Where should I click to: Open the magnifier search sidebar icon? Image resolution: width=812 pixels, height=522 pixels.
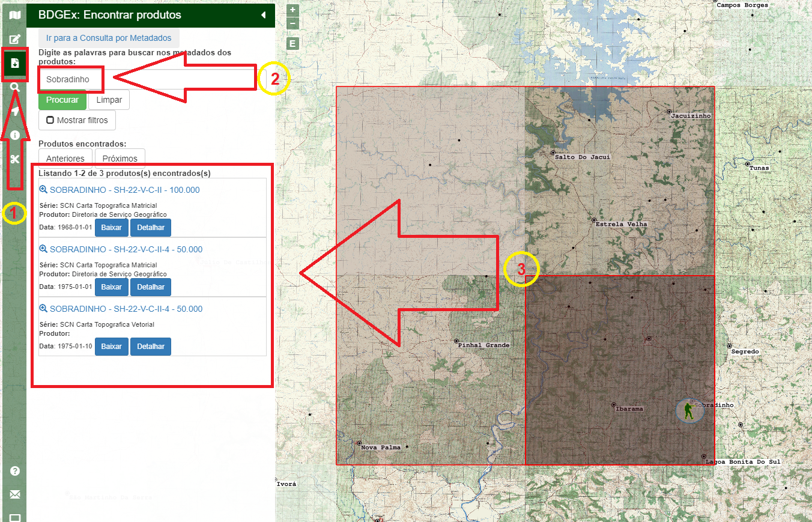[15, 87]
